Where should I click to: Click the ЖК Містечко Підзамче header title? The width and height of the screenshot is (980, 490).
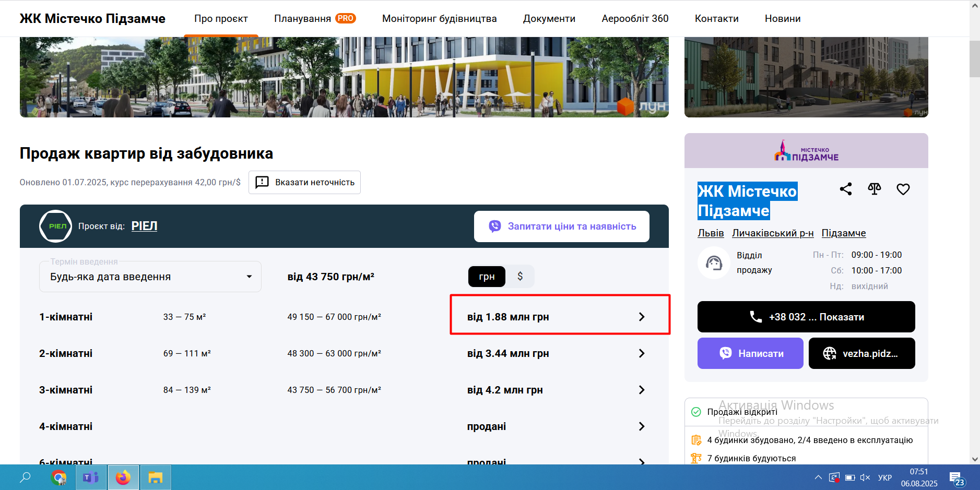92,19
